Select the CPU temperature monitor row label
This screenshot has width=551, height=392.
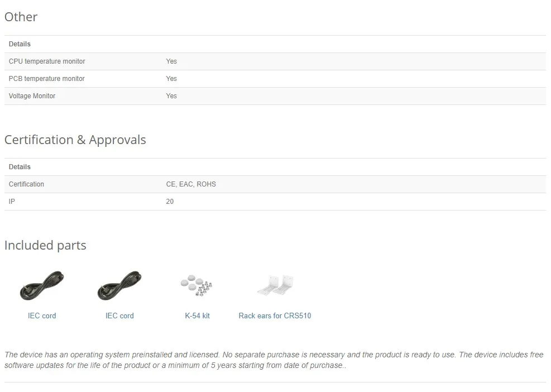pyautogui.click(x=47, y=61)
